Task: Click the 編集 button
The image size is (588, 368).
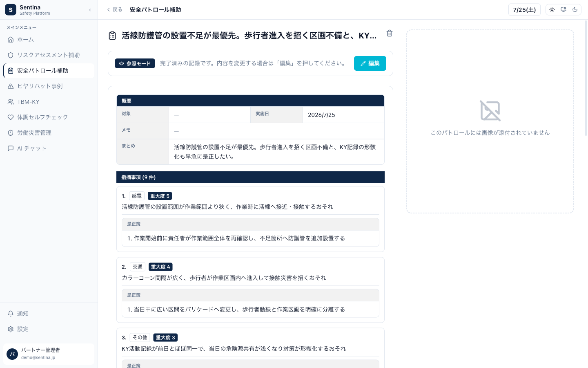Action: tap(370, 63)
